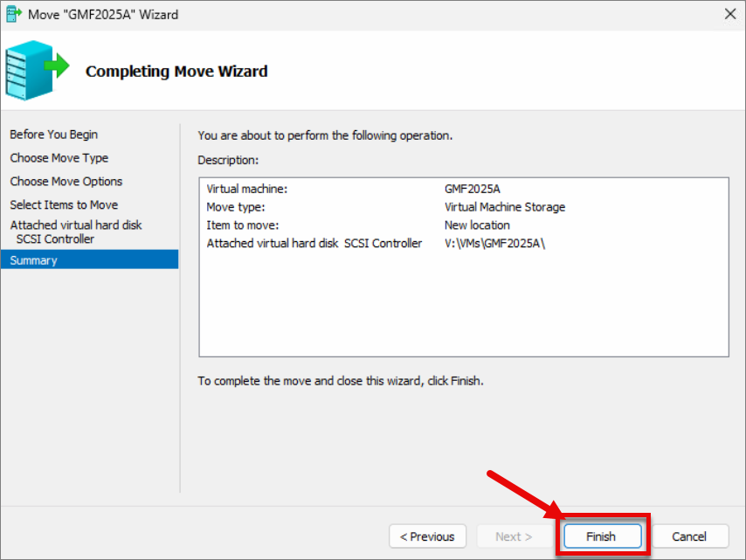Close the Move GMF2025A Wizard window
The image size is (746, 560).
click(730, 14)
